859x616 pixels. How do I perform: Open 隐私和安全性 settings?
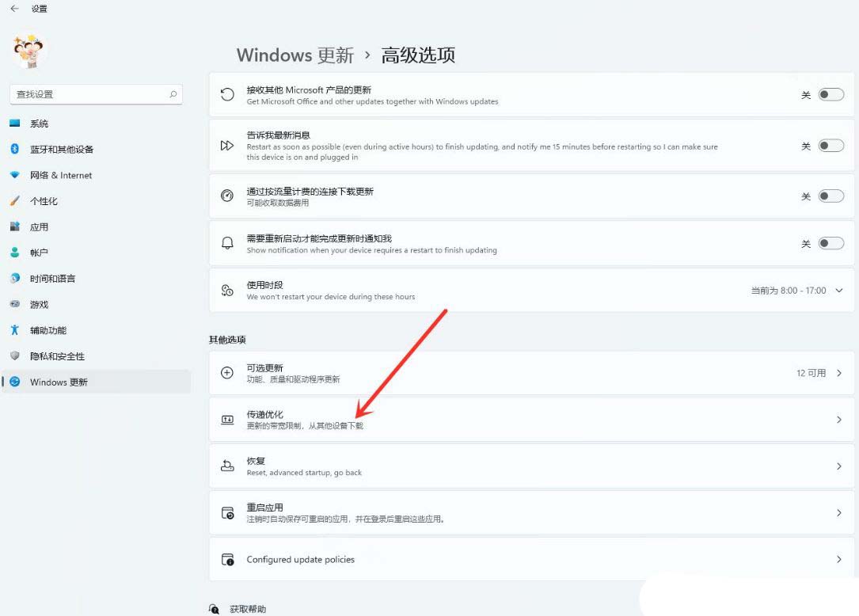[x=97, y=356]
